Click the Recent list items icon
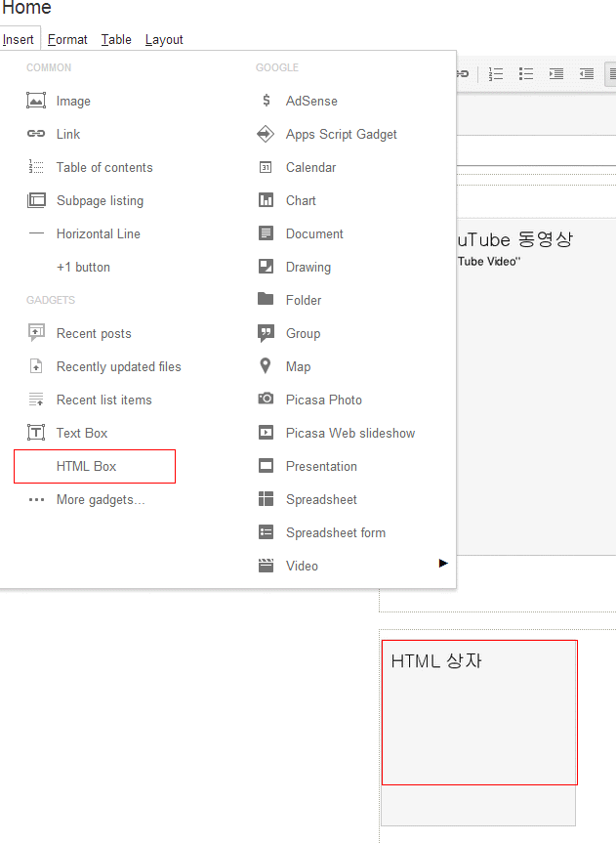616x843 pixels. click(36, 400)
